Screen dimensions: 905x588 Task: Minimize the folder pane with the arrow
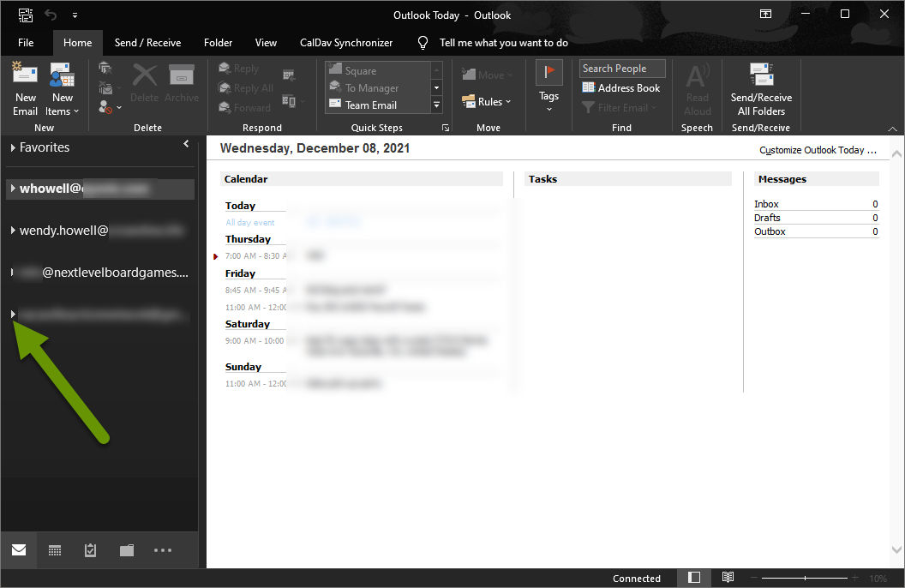point(186,144)
